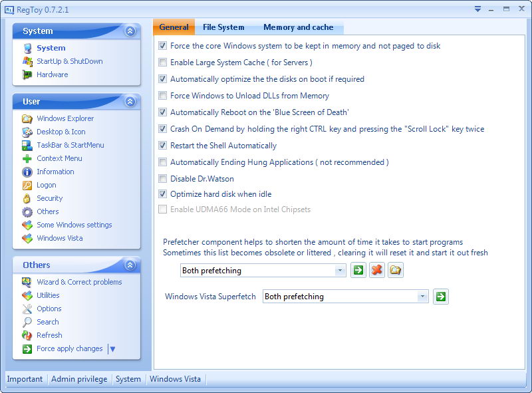Click the Logon key icon
The image size is (532, 393).
(x=27, y=186)
